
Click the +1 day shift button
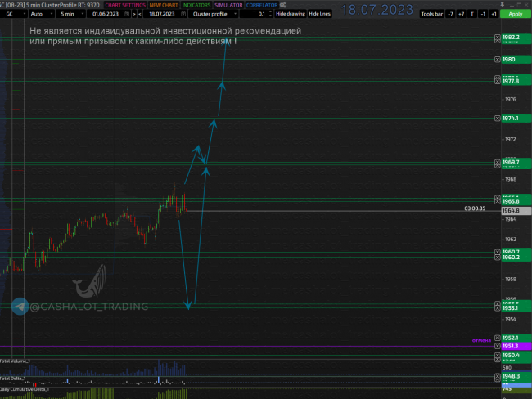click(494, 14)
